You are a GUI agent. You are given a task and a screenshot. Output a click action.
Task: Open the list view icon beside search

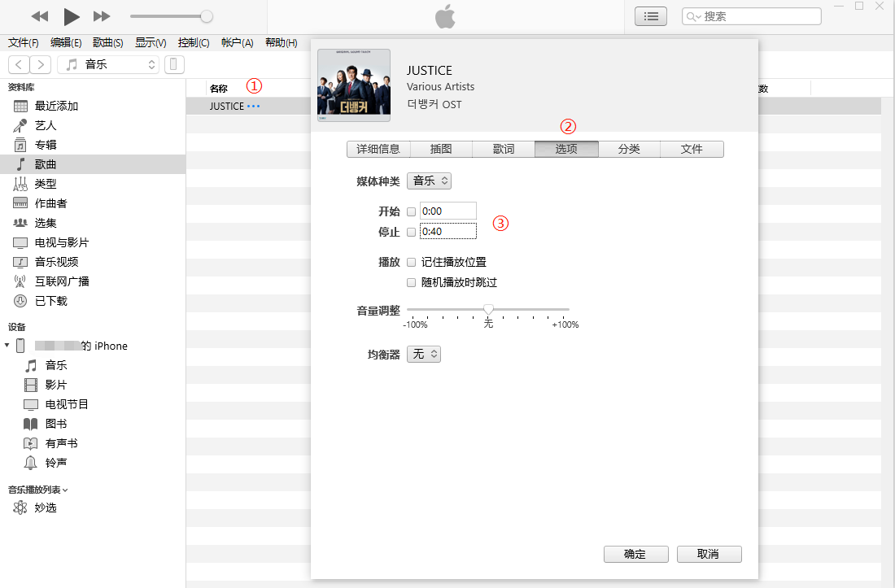pyautogui.click(x=651, y=16)
